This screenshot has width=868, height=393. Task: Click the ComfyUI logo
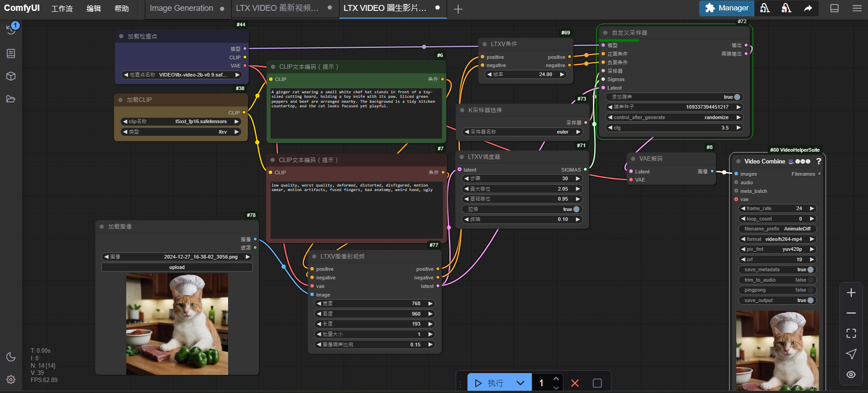[22, 8]
